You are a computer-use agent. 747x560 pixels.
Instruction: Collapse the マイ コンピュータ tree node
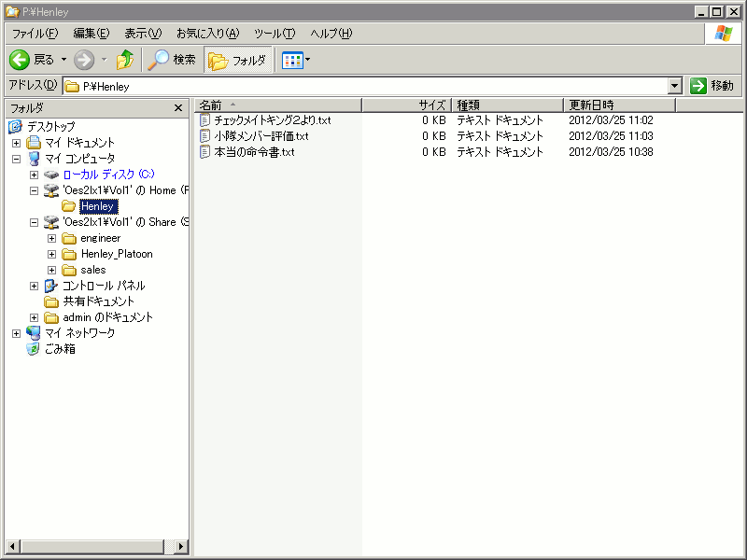16,159
